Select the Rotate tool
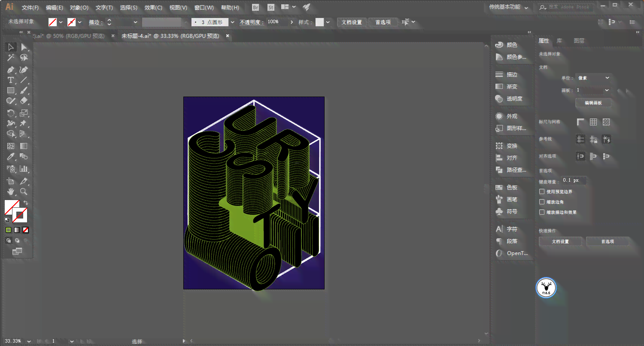The height and width of the screenshot is (346, 644). pyautogui.click(x=11, y=113)
